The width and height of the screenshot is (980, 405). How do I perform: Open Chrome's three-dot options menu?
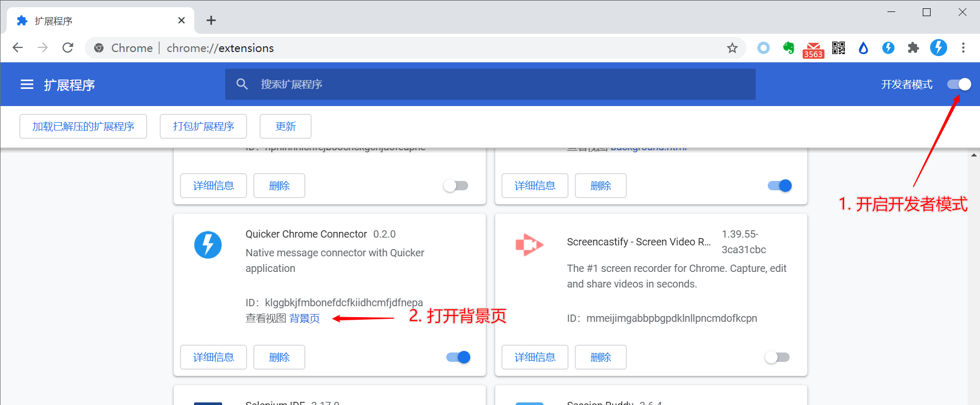click(963, 48)
